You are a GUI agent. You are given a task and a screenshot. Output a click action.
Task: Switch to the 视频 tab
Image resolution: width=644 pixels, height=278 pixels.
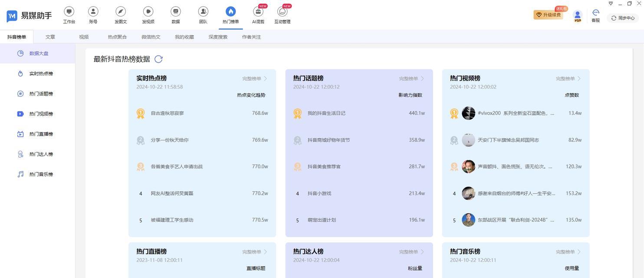pyautogui.click(x=84, y=37)
